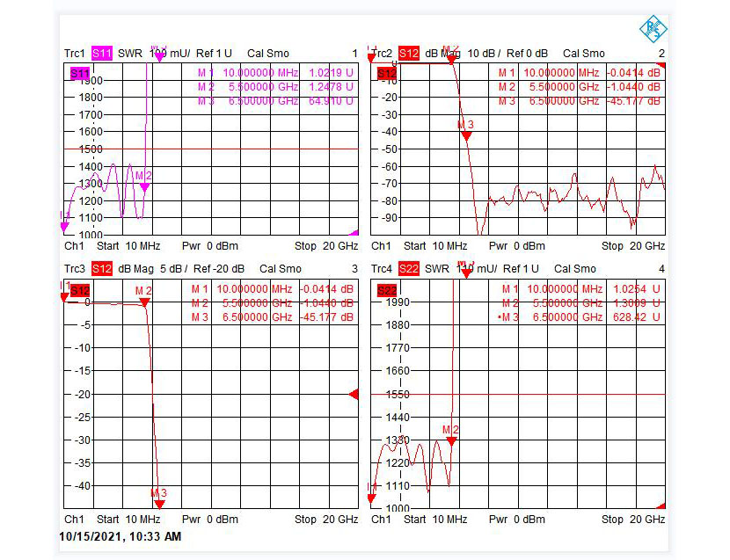Click Cal Smo label in diagram 2 header
Viewport: 730px width, 560px height.
point(584,54)
